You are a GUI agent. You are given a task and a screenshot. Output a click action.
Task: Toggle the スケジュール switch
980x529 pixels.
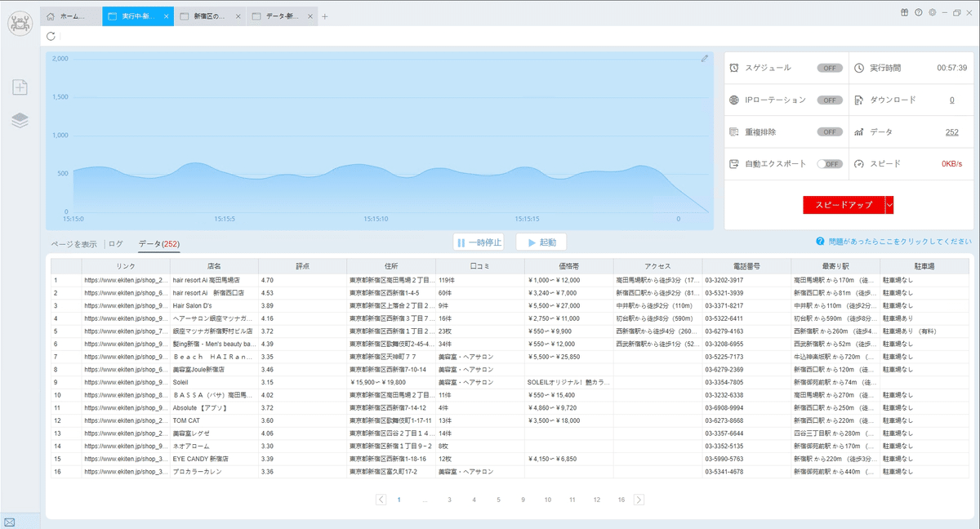point(830,68)
